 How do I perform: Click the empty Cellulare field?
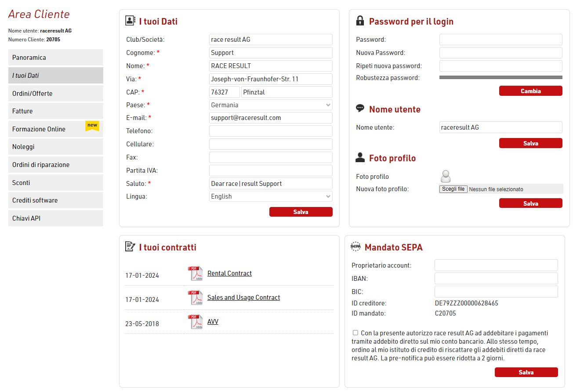coord(271,144)
